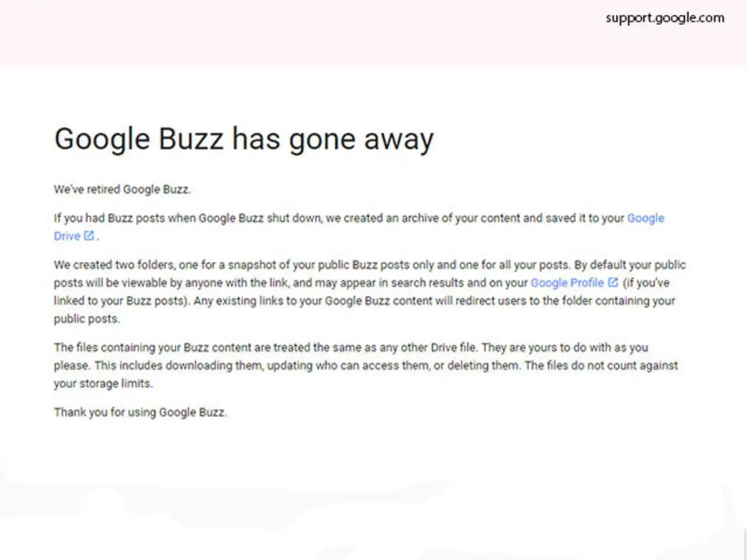
Task: Click the pink header band at top
Action: coord(311,37)
